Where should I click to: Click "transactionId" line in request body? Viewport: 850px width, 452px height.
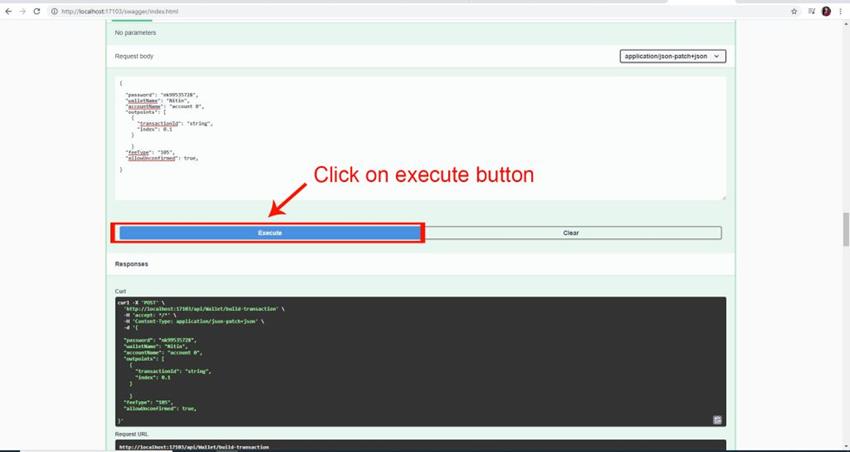pyautogui.click(x=175, y=124)
